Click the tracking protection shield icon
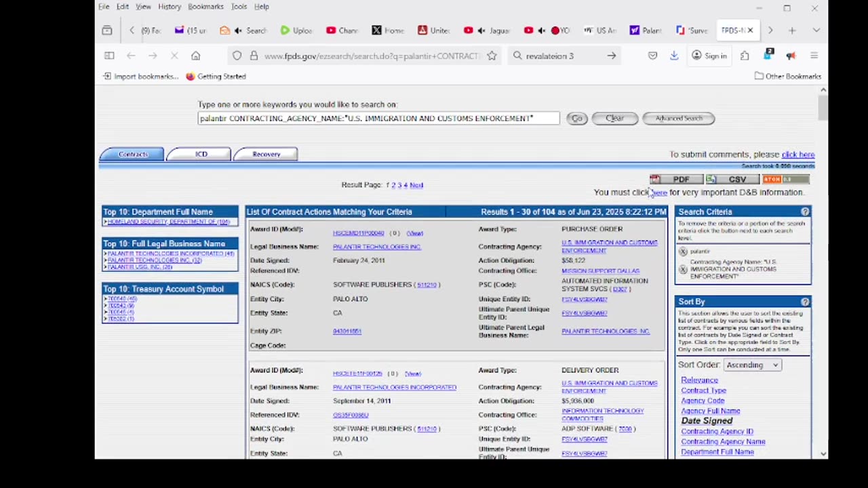The height and width of the screenshot is (488, 868). pyautogui.click(x=237, y=56)
